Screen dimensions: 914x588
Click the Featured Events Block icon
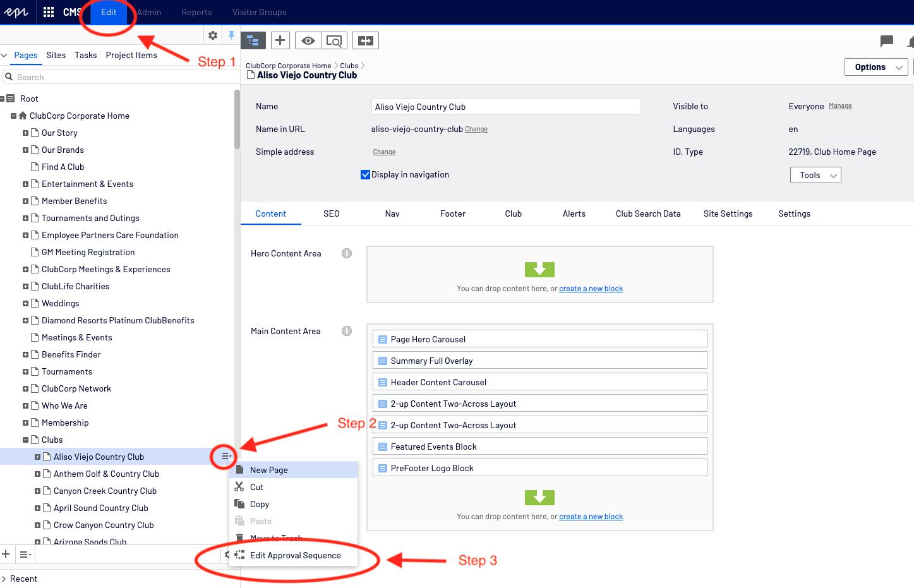tap(382, 447)
